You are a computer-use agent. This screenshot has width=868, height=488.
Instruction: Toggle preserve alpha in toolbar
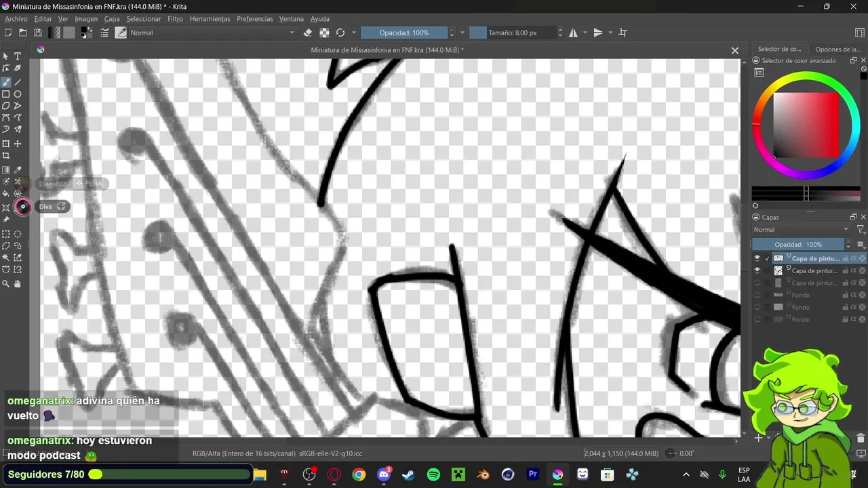click(324, 33)
